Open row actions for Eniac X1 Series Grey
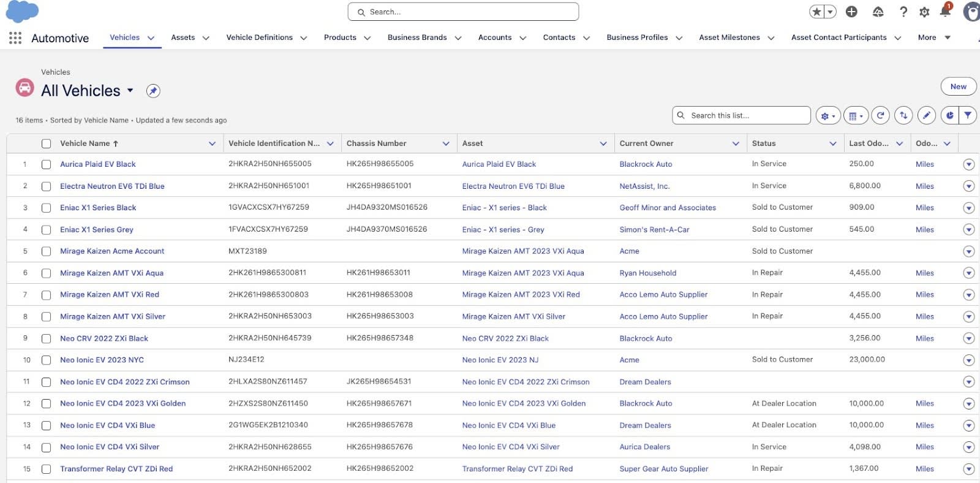 [968, 230]
